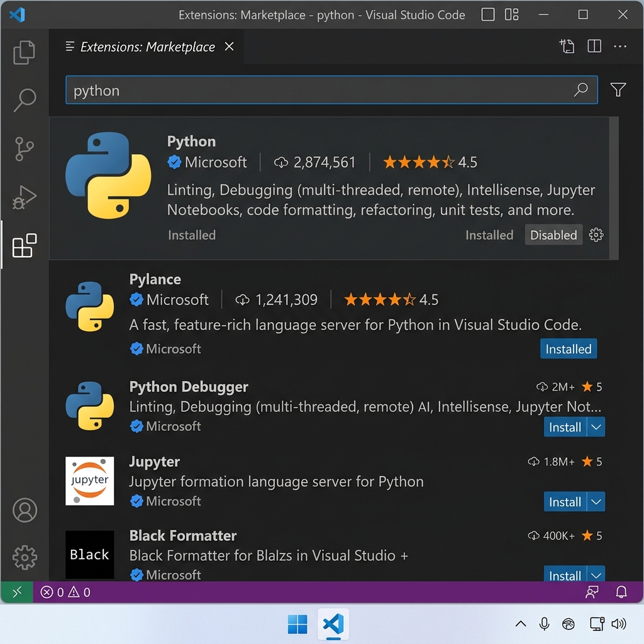Expand Python Debugger install dropdown arrow
The height and width of the screenshot is (644, 644).
[x=596, y=427]
